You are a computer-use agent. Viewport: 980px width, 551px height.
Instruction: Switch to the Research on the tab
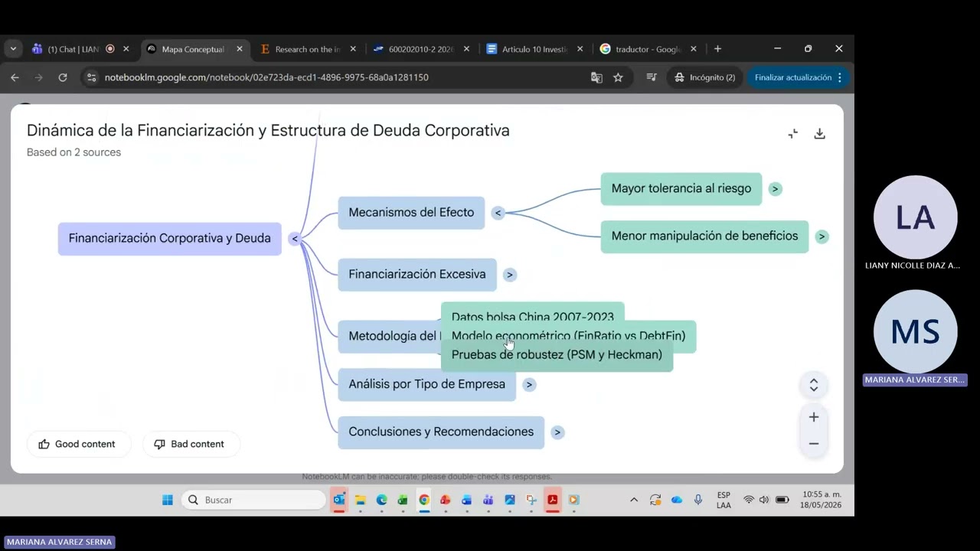[x=308, y=49]
